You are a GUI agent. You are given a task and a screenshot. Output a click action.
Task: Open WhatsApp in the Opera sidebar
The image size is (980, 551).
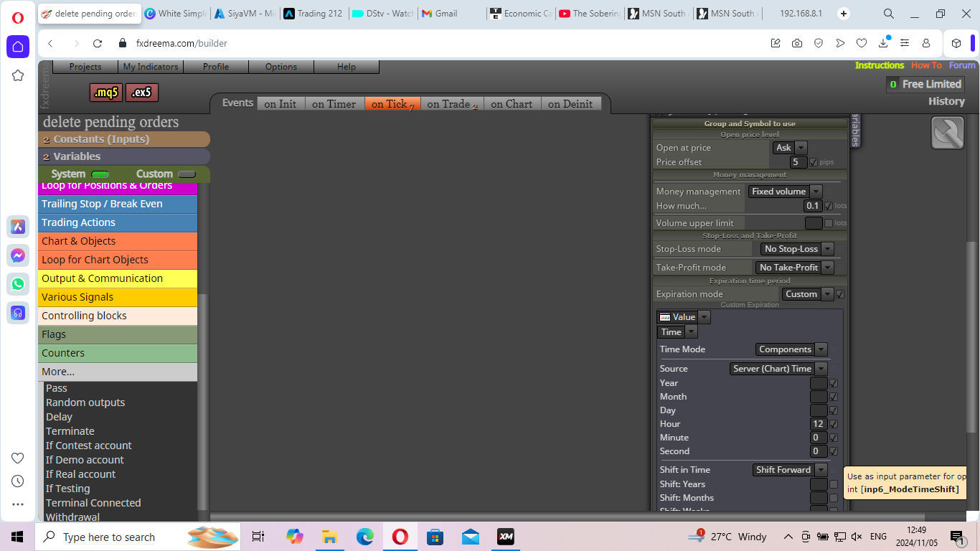point(18,284)
